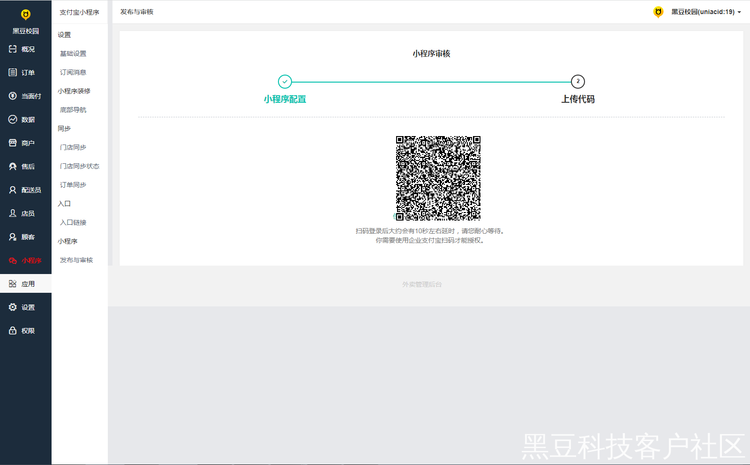Click the 发布与审核 breadcrumb title
This screenshot has height=465, width=750.
(x=137, y=11)
